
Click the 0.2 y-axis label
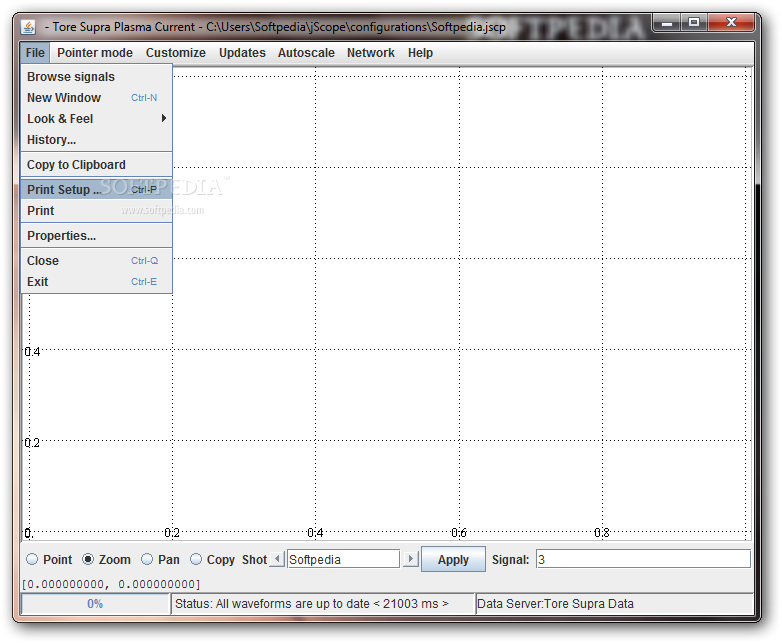[x=32, y=442]
